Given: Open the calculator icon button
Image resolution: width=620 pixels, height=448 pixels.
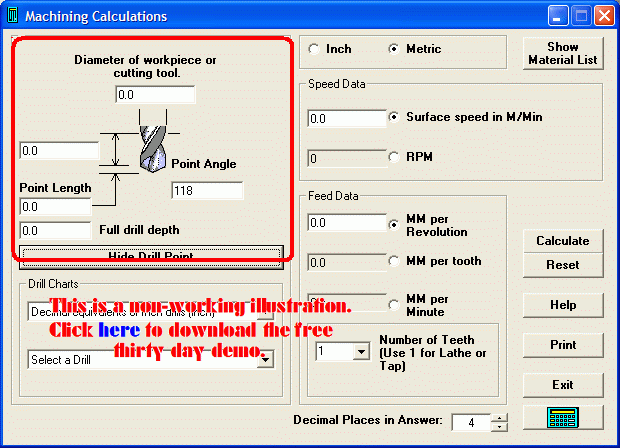Looking at the screenshot, I should tap(563, 418).
